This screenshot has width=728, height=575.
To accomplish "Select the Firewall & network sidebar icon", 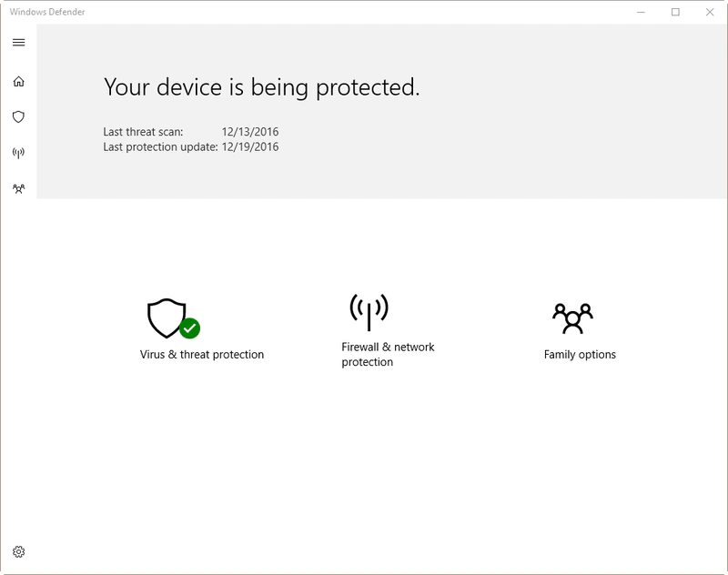I will click(16, 152).
